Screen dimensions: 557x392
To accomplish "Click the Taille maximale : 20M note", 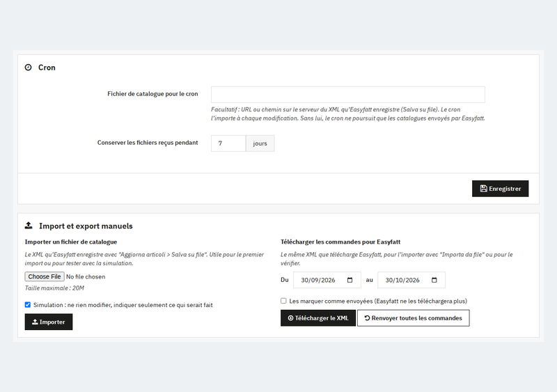I will tap(54, 288).
